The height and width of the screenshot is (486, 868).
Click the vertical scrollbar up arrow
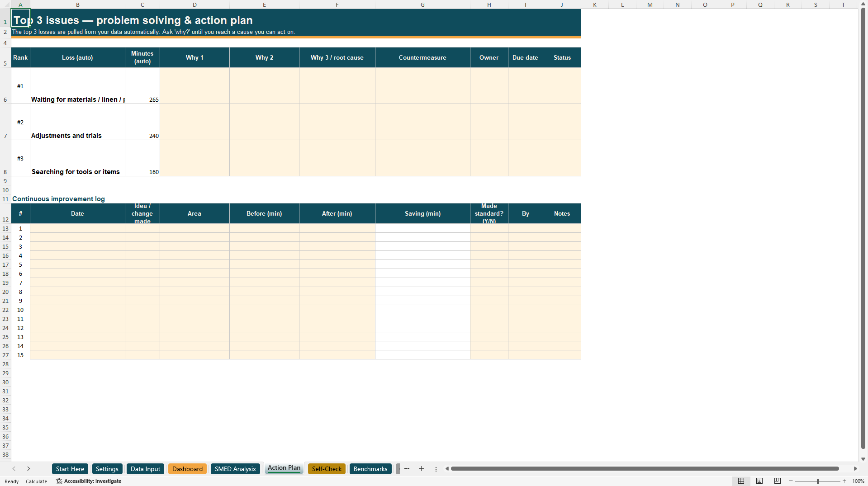863,4
